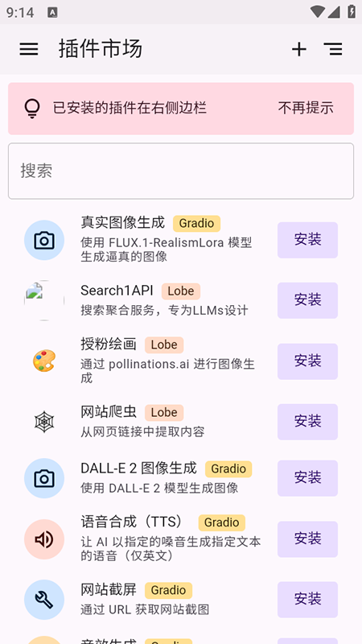Tap the camera icon for DALL-E 2

coord(44,478)
